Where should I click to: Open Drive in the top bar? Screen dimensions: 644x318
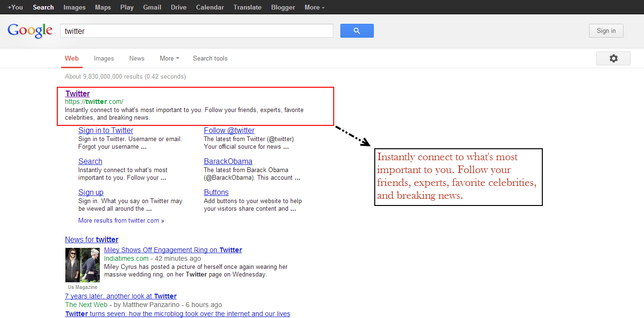click(x=179, y=7)
